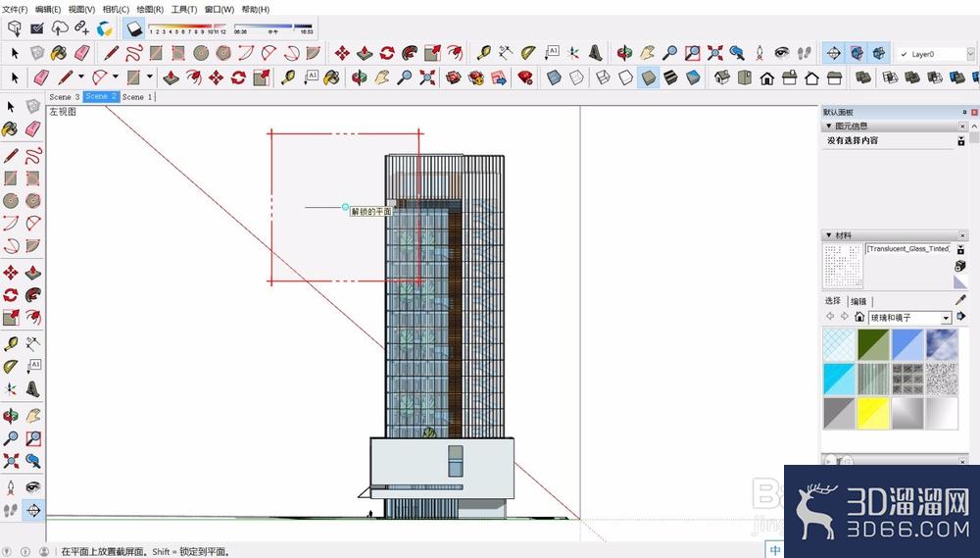Pick the dark green glass material swatch
980x558 pixels.
[873, 344]
